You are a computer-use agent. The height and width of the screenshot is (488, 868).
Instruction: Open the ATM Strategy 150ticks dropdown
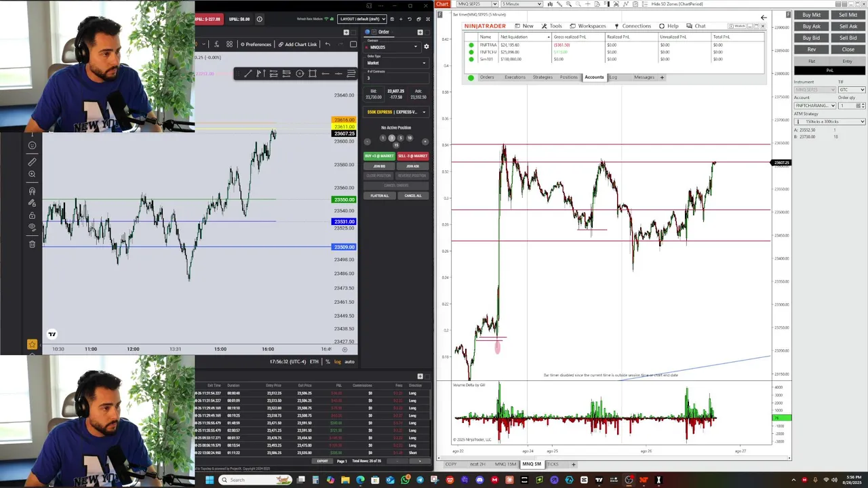pyautogui.click(x=830, y=121)
